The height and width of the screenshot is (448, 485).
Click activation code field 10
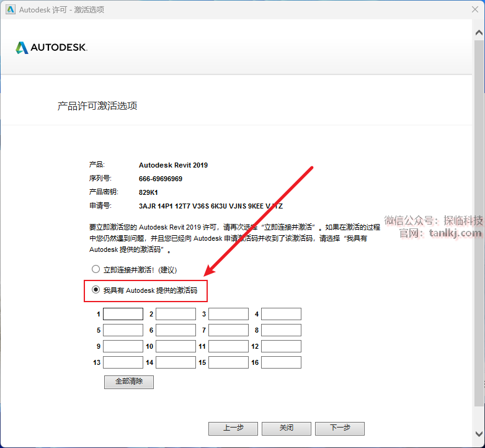[x=176, y=346]
